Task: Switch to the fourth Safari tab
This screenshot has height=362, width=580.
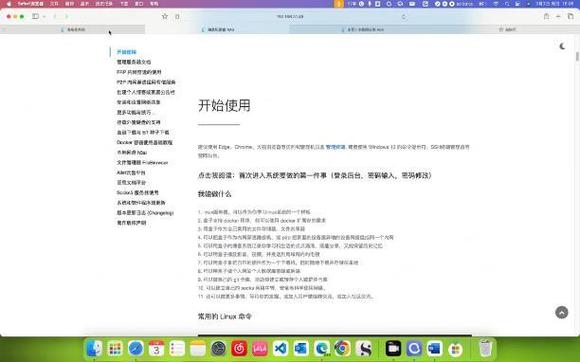Action: (507, 29)
